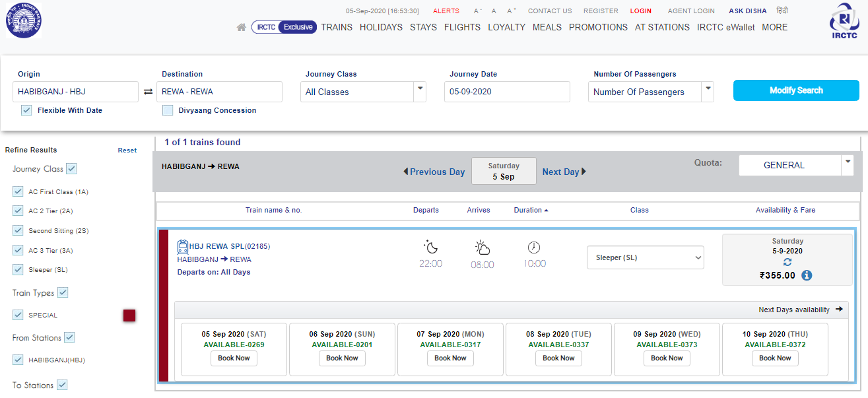
Task: Open HBJ REWA SPL train link
Action: pyautogui.click(x=230, y=247)
